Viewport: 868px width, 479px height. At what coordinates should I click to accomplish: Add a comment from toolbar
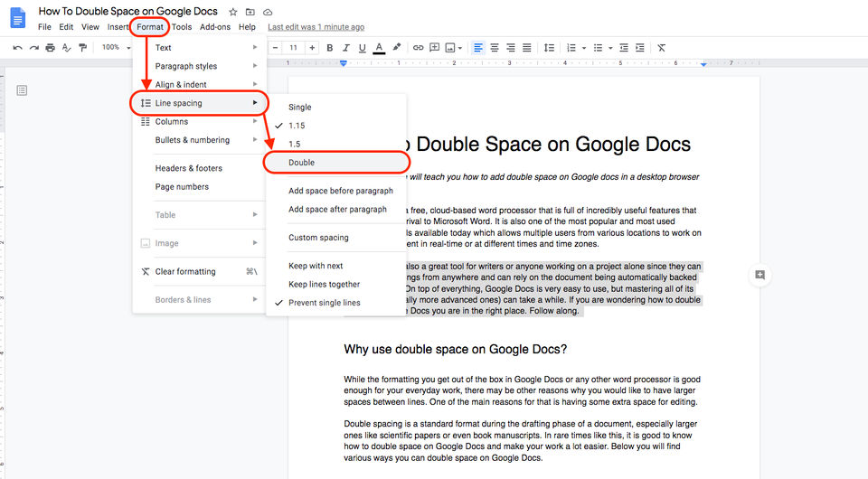pyautogui.click(x=435, y=48)
